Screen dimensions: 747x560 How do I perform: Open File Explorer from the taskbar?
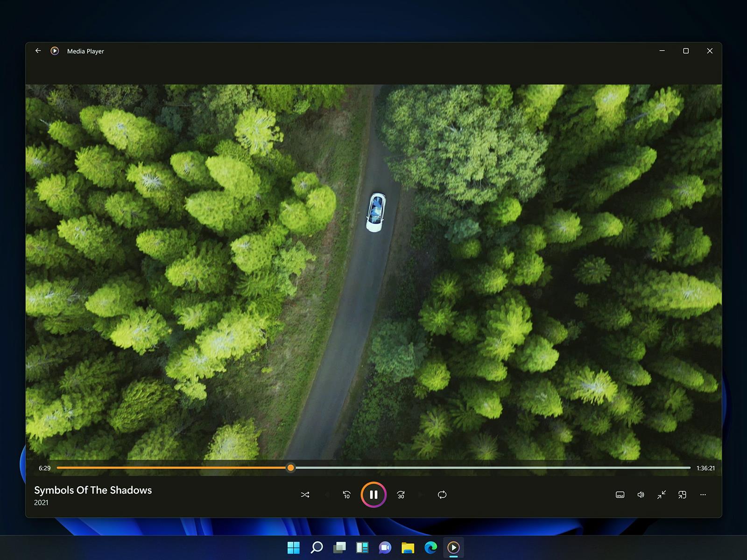[x=408, y=548]
